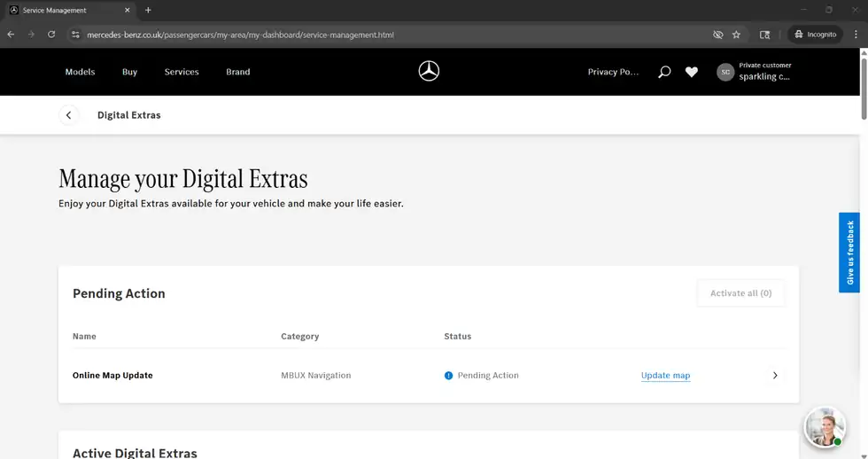This screenshot has width=868, height=459.
Task: Click the SC profile avatar
Action: tap(725, 72)
